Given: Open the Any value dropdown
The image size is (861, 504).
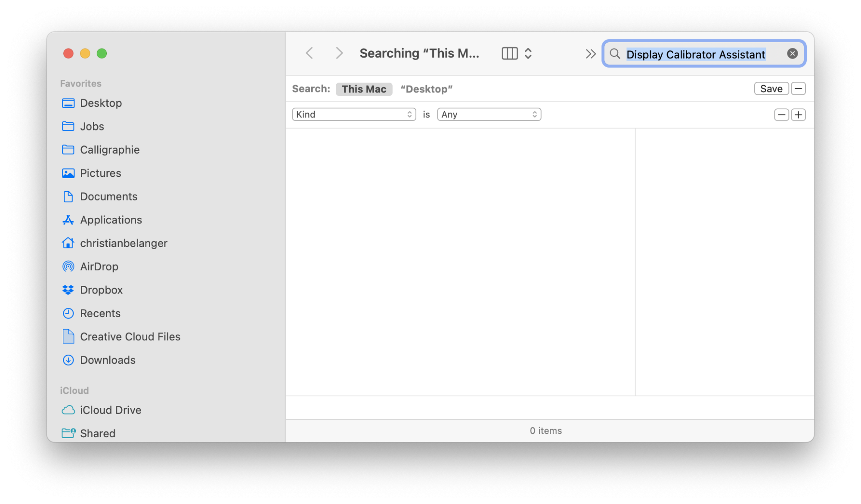Looking at the screenshot, I should click(489, 114).
